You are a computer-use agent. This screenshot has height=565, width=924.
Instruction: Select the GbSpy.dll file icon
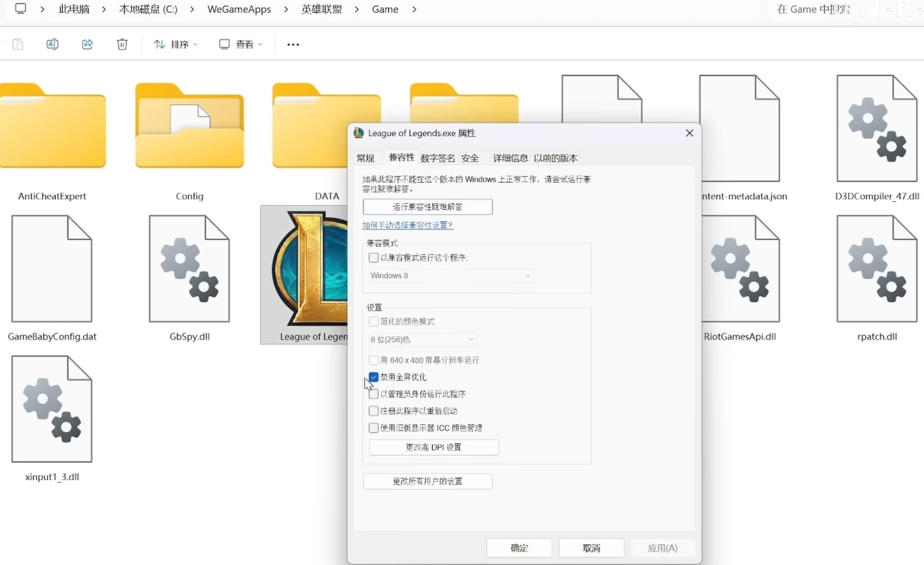point(190,269)
